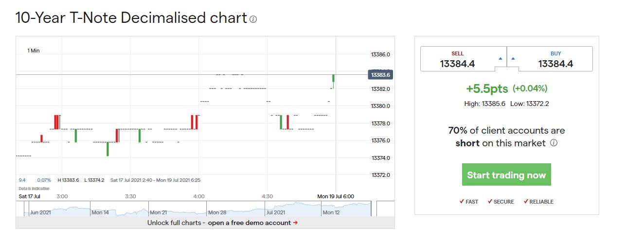
Task: Click the Start trading now button
Action: (x=506, y=174)
